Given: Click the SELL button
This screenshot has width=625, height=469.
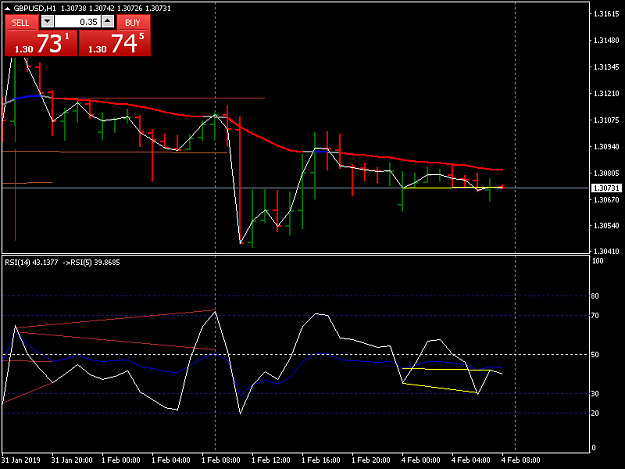Looking at the screenshot, I should [21, 22].
